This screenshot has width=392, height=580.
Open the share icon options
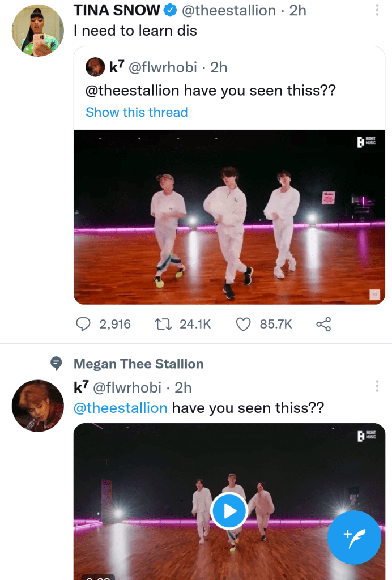click(323, 324)
